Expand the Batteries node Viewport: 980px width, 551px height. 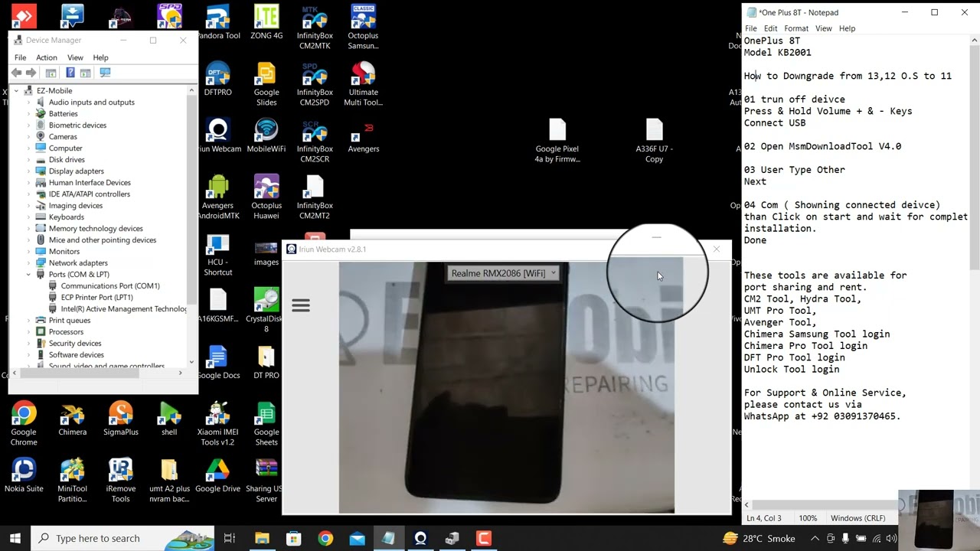28,113
